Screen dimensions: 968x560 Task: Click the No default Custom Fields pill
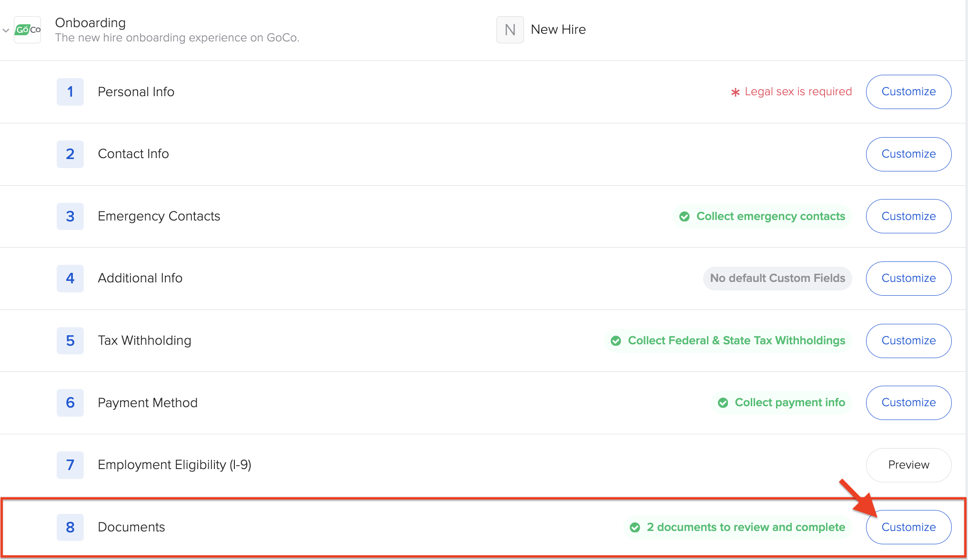pyautogui.click(x=777, y=278)
